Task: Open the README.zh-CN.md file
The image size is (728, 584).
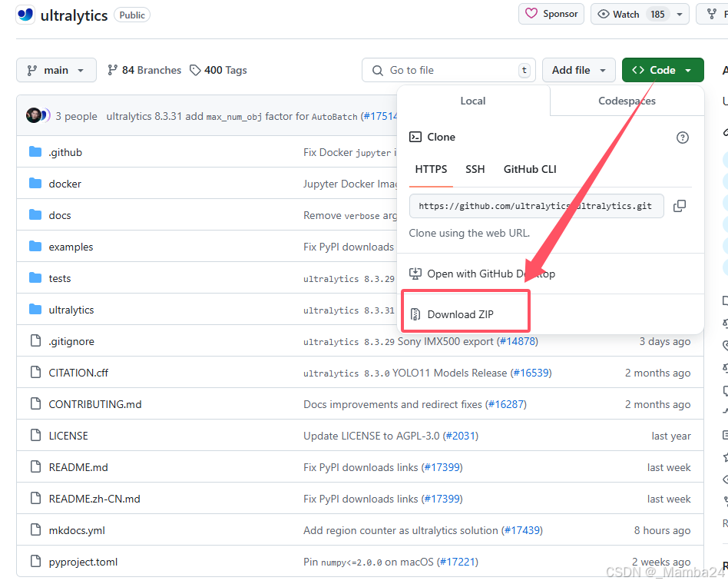Action: 94,499
